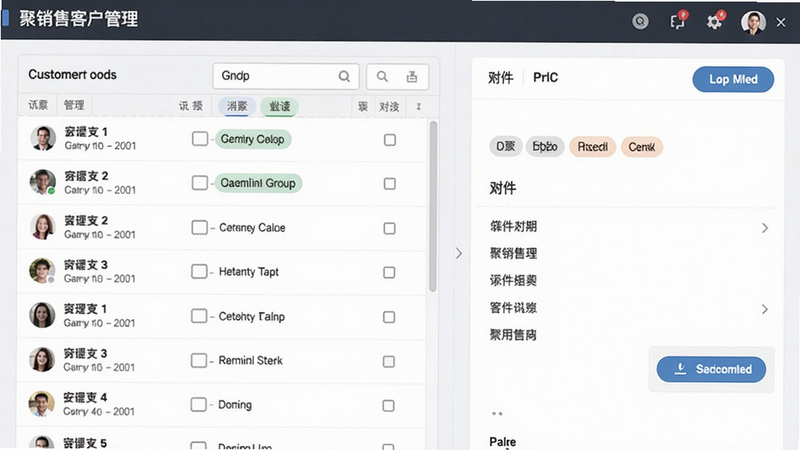Tick the left checkbox in the Reminl Sterk row
This screenshot has height=450, width=800.
coord(198,360)
